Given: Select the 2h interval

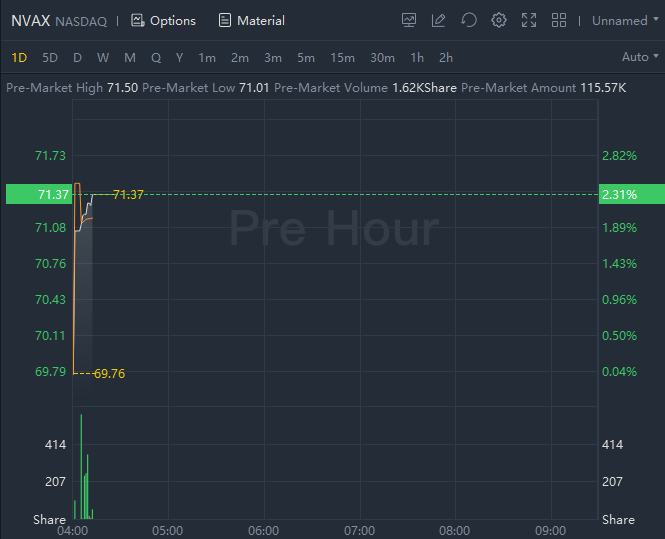Looking at the screenshot, I should [446, 58].
